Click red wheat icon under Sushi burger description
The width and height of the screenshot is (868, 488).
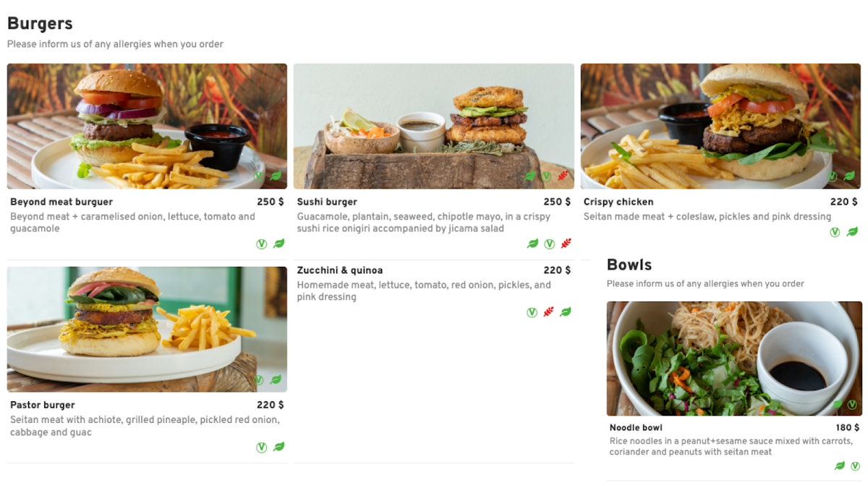566,244
